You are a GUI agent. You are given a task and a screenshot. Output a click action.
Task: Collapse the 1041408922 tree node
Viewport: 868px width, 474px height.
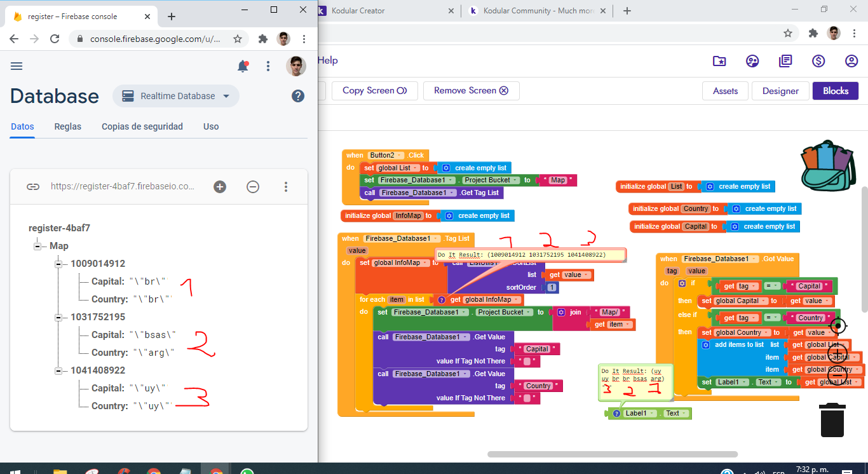pyautogui.click(x=58, y=370)
